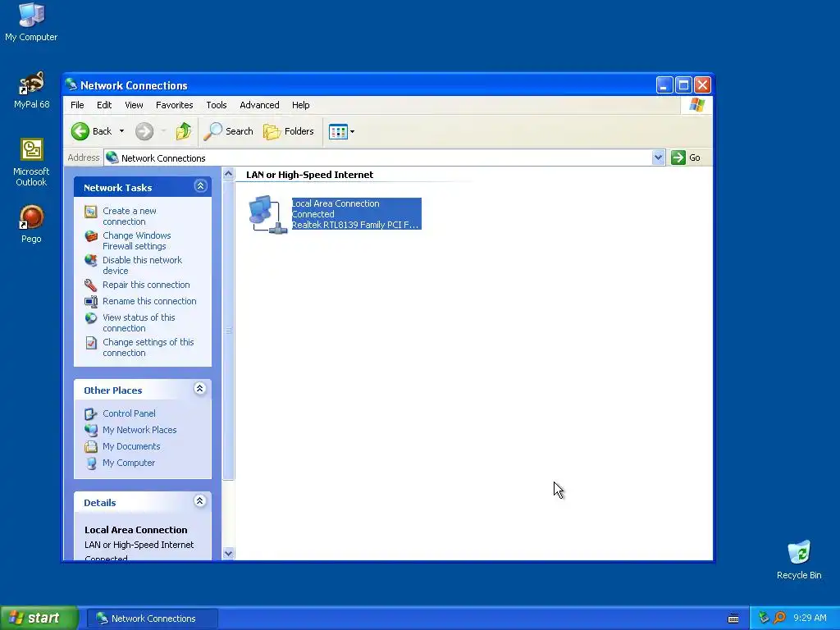
Task: Open My Computer desktop icon
Action: pyautogui.click(x=31, y=22)
